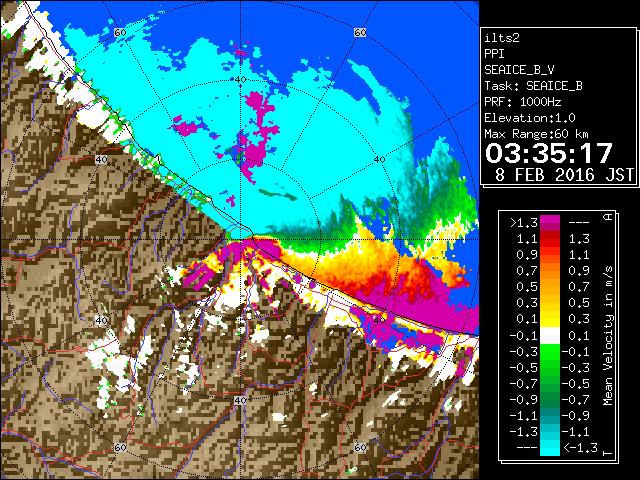This screenshot has width=640, height=480.
Task: Click the '60' range label at map lower left
Action: click(120, 448)
